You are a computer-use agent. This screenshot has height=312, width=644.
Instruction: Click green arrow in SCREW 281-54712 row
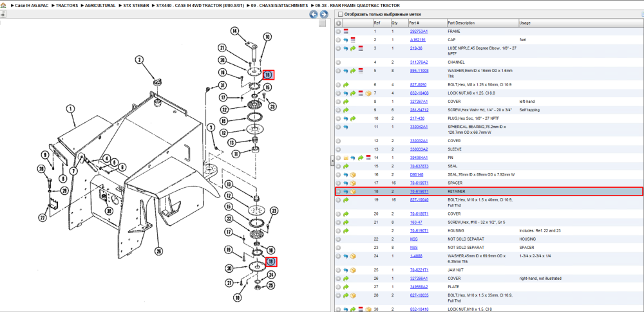(x=346, y=110)
